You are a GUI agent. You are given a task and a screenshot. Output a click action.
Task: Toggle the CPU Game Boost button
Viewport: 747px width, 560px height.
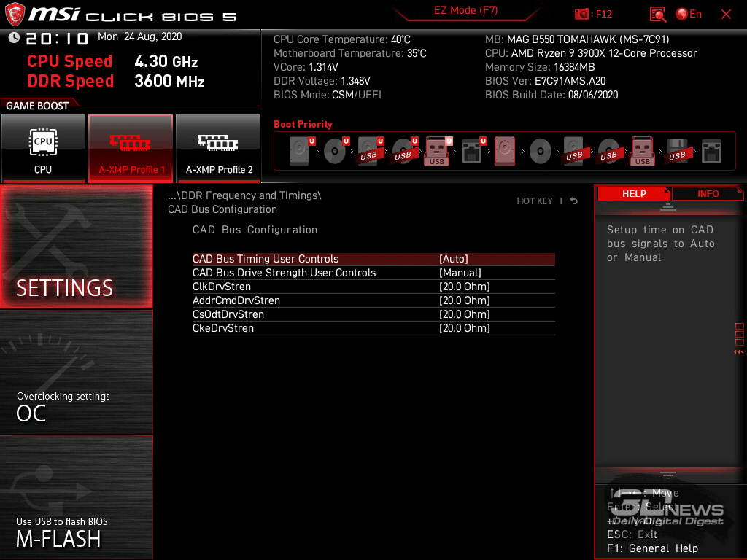[x=43, y=148]
